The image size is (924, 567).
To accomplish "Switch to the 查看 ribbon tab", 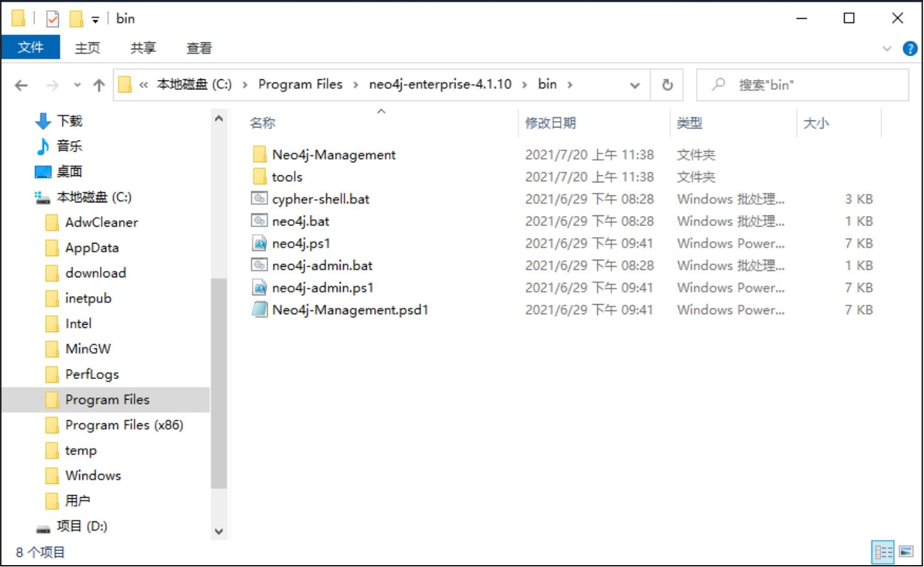I will pos(199,47).
